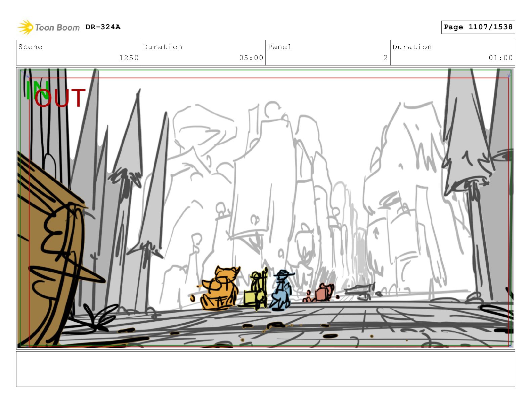Click the red OUT camera marker
Viewport: 532px width, 411px height.
pos(60,98)
